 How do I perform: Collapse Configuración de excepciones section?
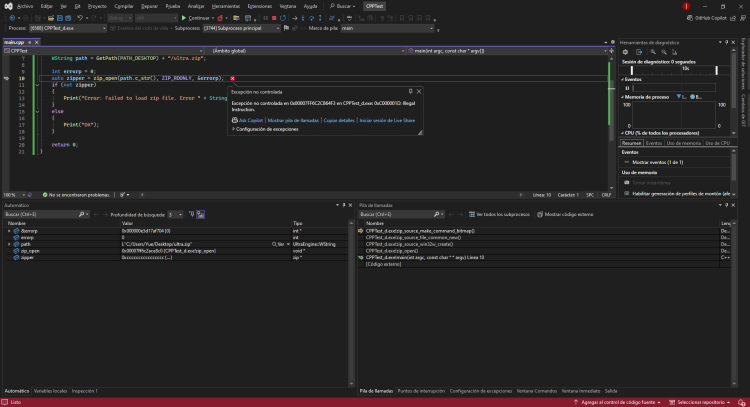tap(233, 129)
